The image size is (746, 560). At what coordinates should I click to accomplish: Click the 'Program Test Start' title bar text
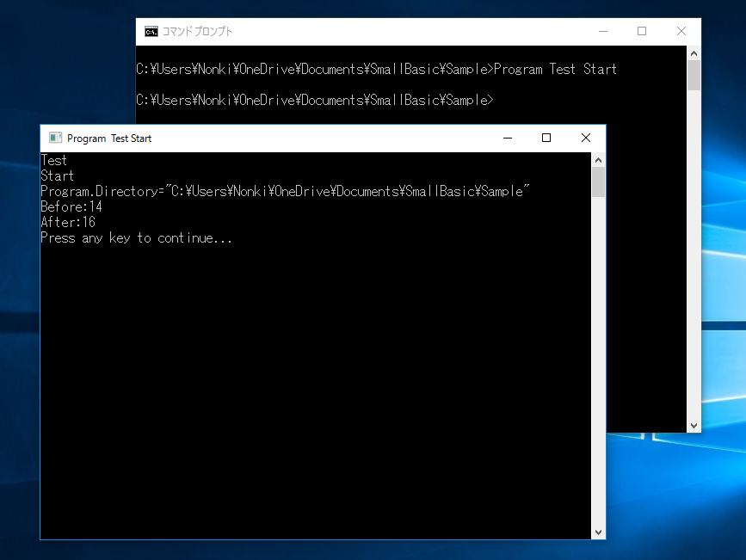(109, 138)
